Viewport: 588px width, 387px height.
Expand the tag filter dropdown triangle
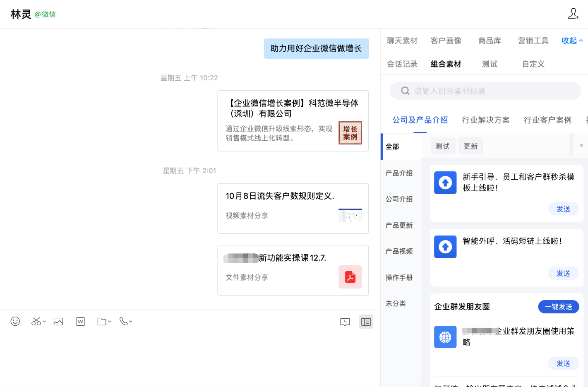pyautogui.click(x=581, y=146)
